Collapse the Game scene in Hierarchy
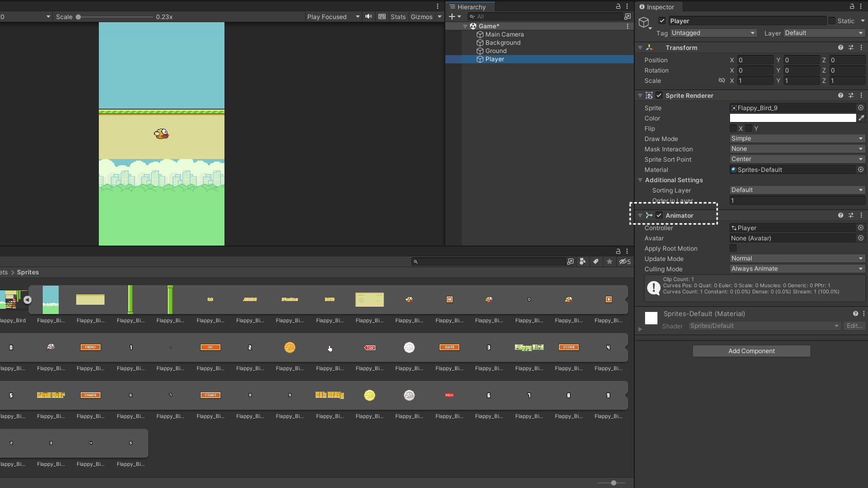 [465, 26]
